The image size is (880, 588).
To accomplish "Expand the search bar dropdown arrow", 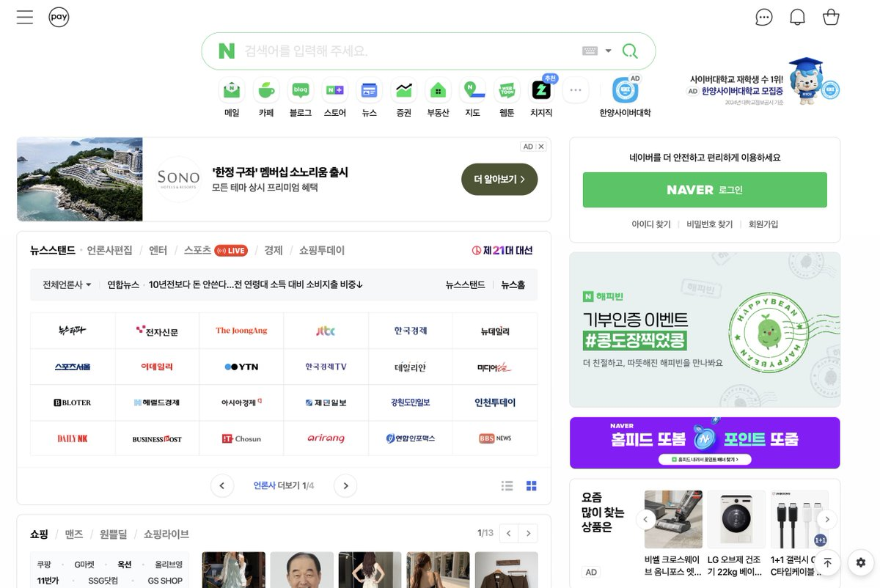I will tap(608, 51).
